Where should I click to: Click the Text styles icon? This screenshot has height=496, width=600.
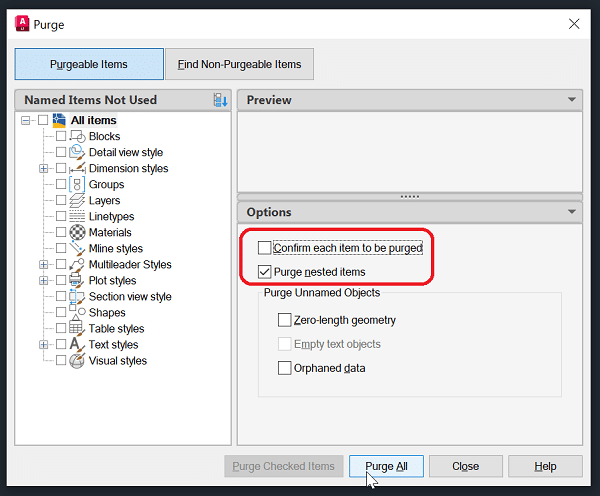pyautogui.click(x=77, y=344)
